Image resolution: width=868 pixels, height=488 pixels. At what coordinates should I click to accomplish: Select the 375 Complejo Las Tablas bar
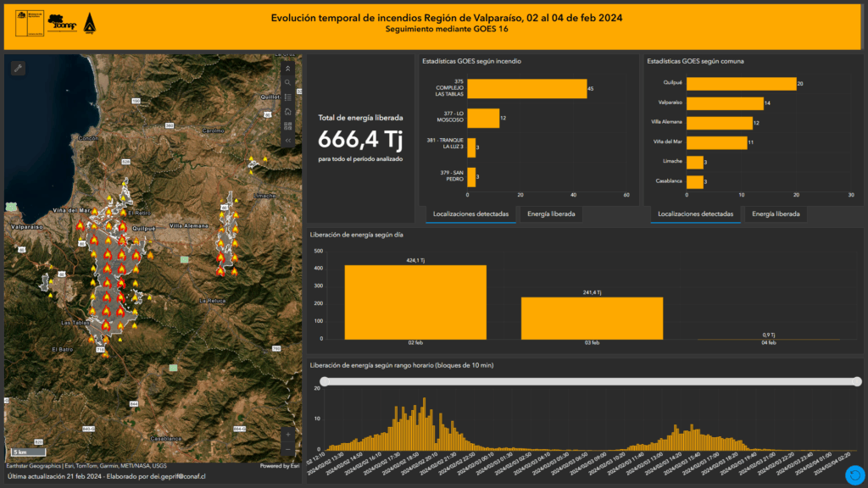coord(526,89)
